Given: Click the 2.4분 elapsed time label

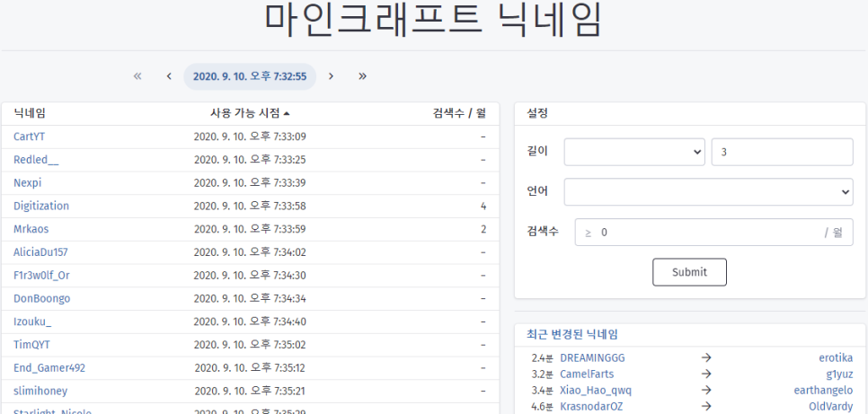Looking at the screenshot, I should pyautogui.click(x=542, y=358).
